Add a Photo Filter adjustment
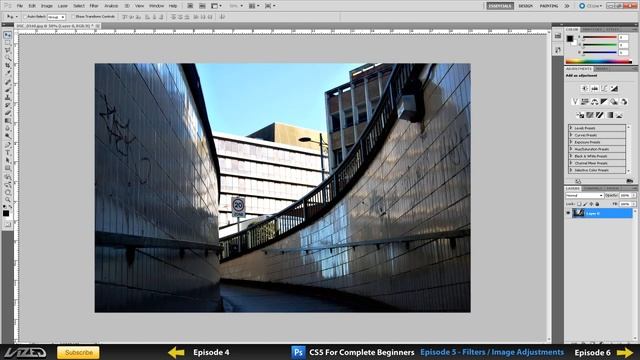 click(614, 101)
